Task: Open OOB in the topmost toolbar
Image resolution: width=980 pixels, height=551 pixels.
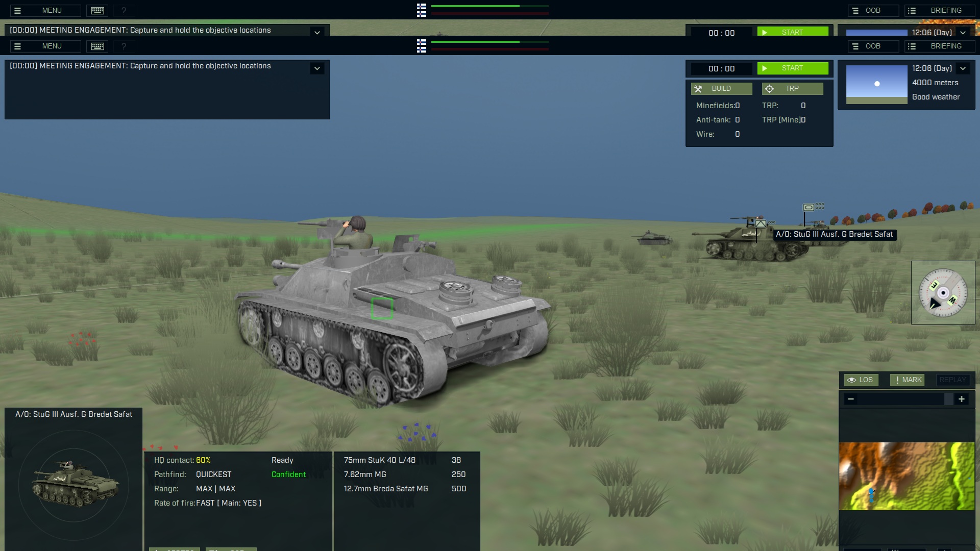Action: coord(873,10)
